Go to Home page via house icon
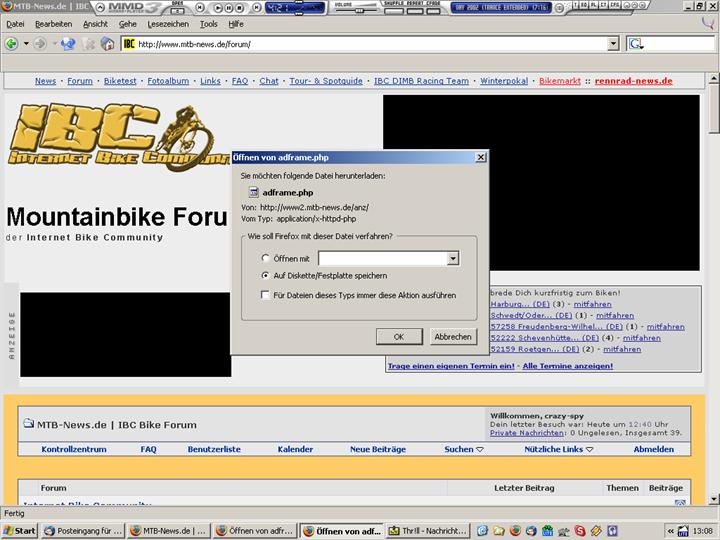This screenshot has height=540, width=720. pos(108,44)
